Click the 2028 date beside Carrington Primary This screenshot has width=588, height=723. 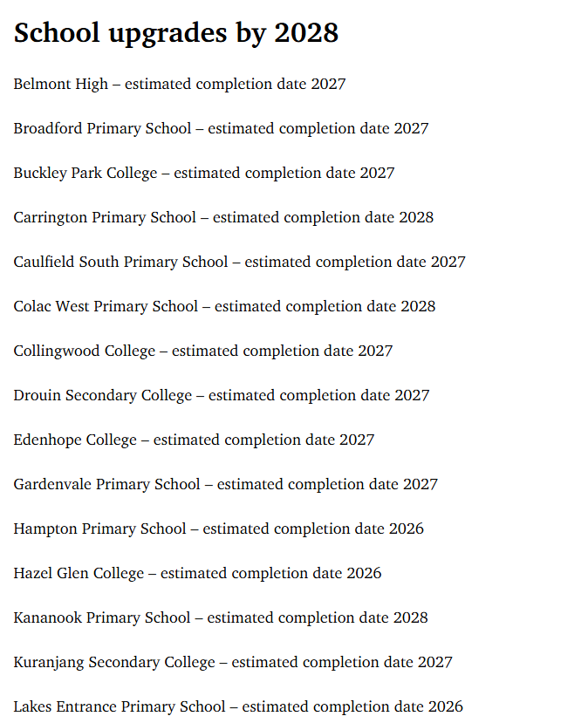tap(416, 218)
